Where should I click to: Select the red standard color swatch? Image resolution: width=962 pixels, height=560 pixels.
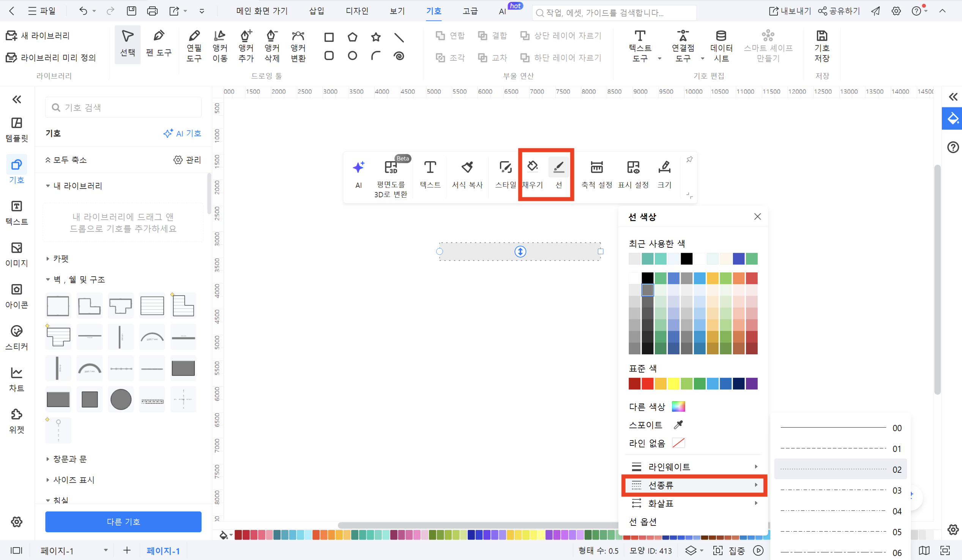(647, 384)
